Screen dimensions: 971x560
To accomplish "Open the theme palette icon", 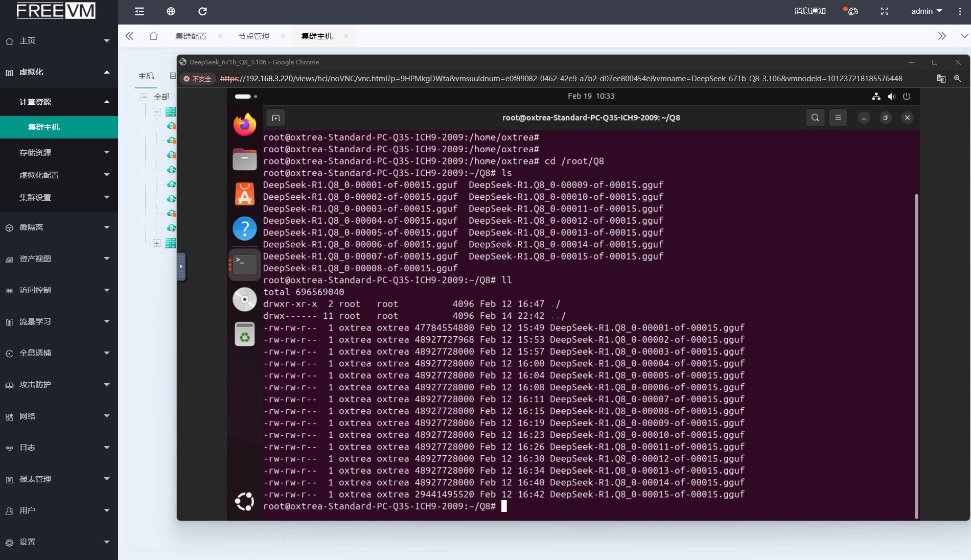I will tap(852, 11).
